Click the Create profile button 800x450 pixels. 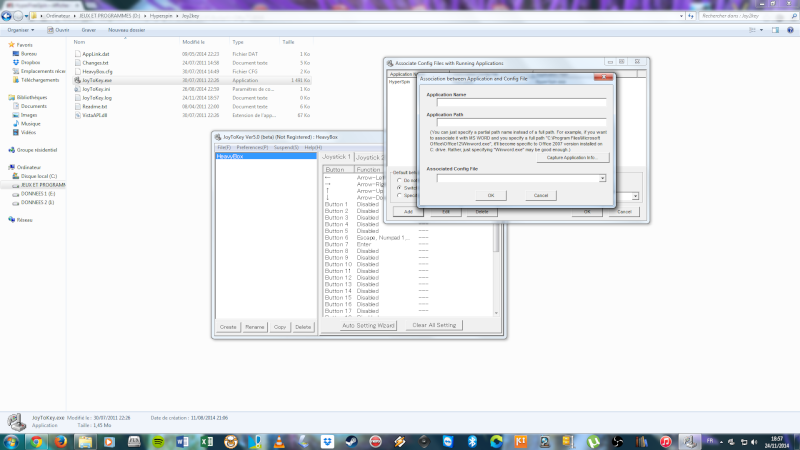228,327
